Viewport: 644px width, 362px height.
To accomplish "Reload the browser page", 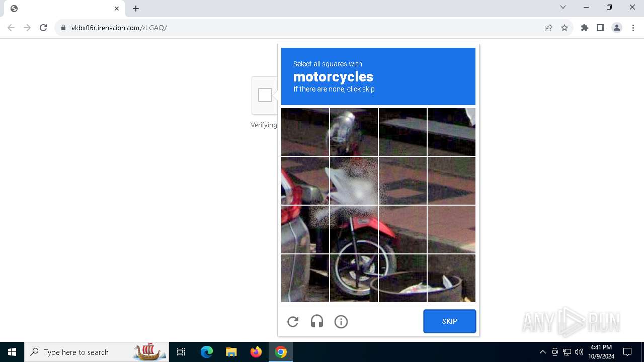I will (x=43, y=28).
